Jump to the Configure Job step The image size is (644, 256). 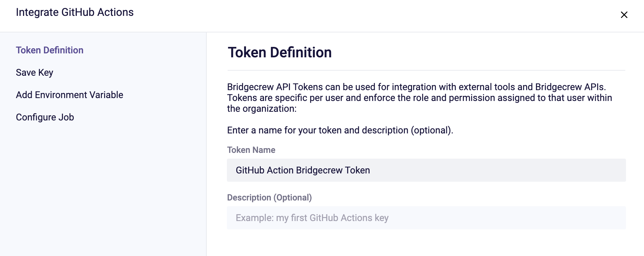45,117
